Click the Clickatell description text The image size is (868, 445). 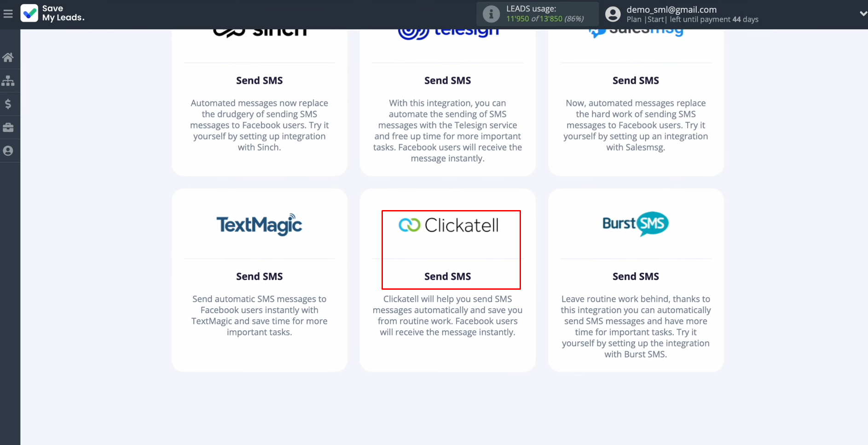(448, 316)
